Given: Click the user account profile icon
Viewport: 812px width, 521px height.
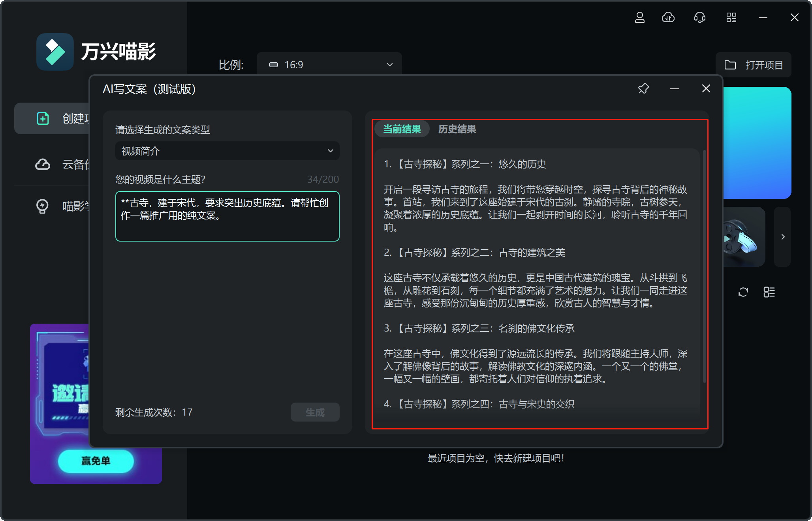Looking at the screenshot, I should tap(639, 18).
